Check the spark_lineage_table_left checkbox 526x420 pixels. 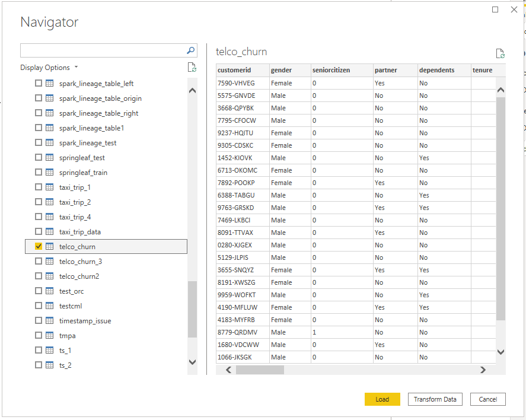39,83
